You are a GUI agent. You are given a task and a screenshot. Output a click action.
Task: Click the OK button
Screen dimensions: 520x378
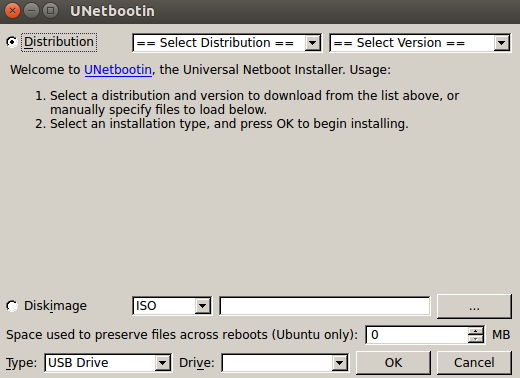393,363
